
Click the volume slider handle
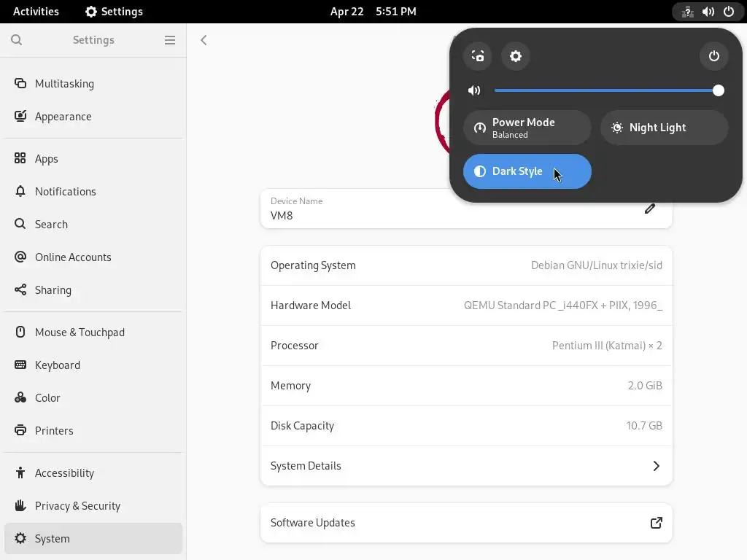click(719, 90)
